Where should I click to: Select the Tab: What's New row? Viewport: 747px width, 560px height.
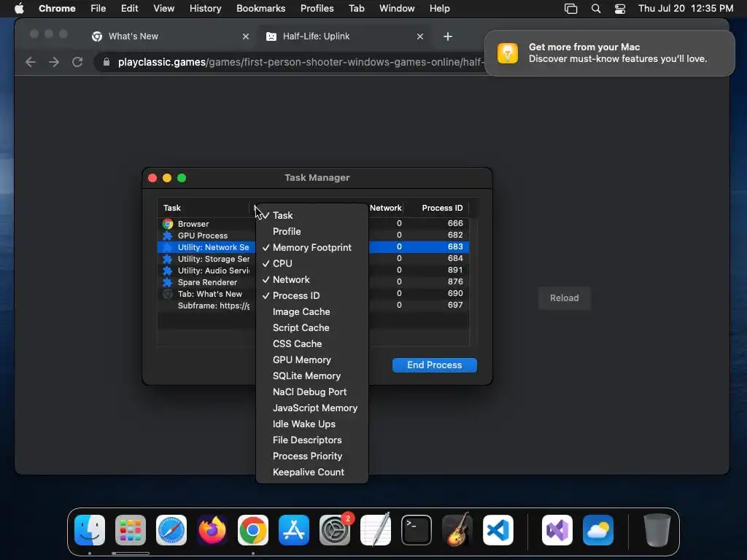(206, 294)
